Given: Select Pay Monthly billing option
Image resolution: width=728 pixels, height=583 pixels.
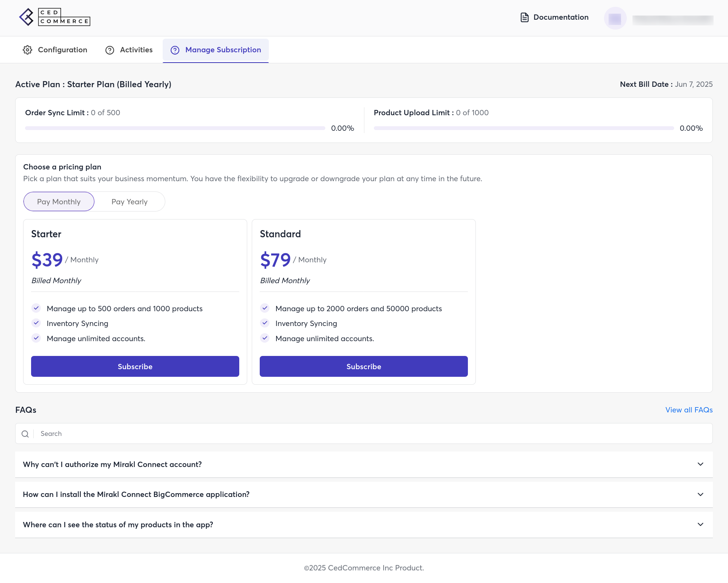Looking at the screenshot, I should click(59, 202).
